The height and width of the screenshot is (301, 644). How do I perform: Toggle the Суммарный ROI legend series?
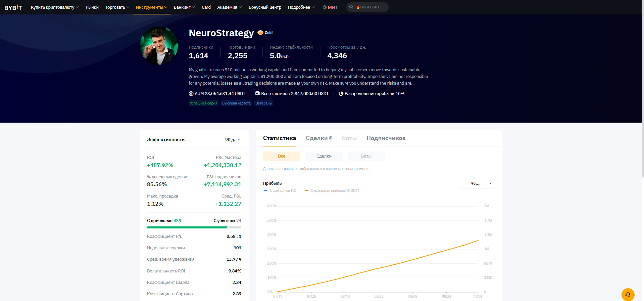pos(281,190)
